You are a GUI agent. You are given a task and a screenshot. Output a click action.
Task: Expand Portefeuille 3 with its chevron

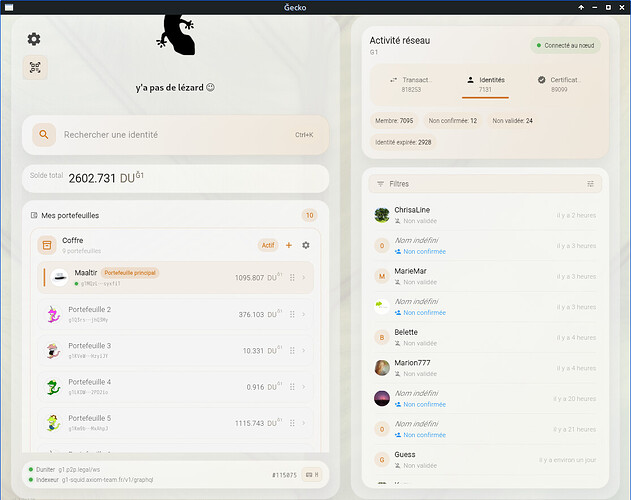[304, 351]
